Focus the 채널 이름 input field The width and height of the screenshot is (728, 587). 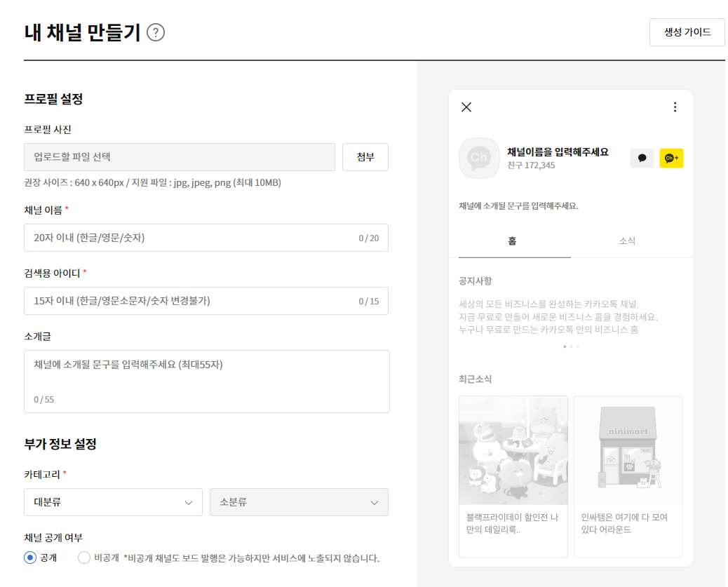(206, 238)
